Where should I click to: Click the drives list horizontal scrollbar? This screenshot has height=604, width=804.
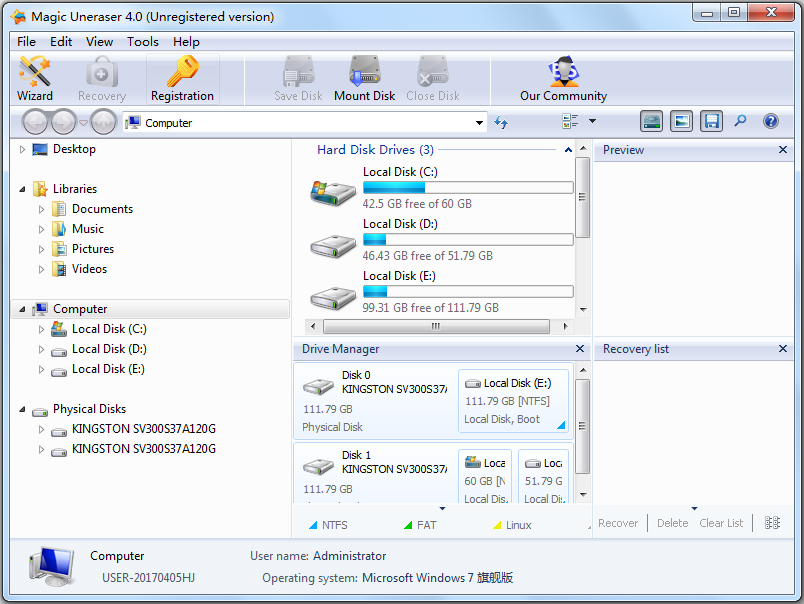point(436,327)
